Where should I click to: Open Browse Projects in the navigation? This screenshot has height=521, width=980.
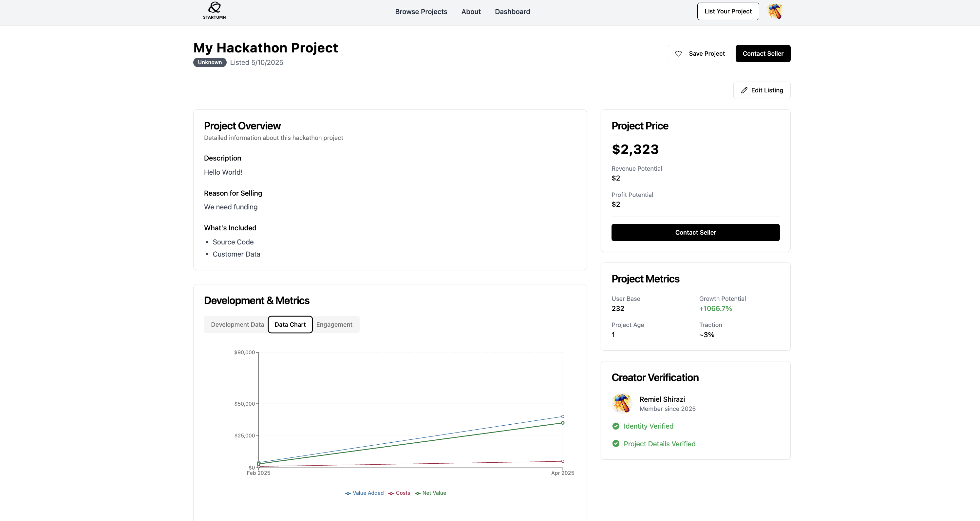[x=421, y=12]
